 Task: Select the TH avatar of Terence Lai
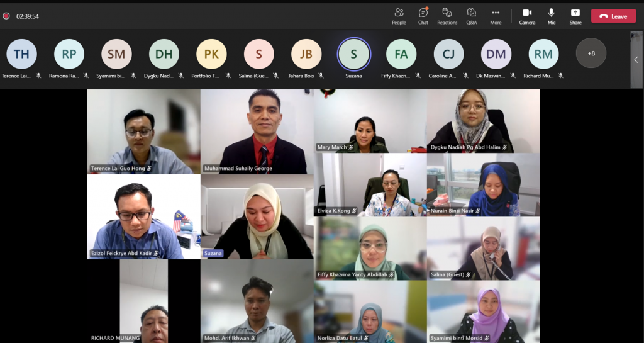click(x=21, y=54)
